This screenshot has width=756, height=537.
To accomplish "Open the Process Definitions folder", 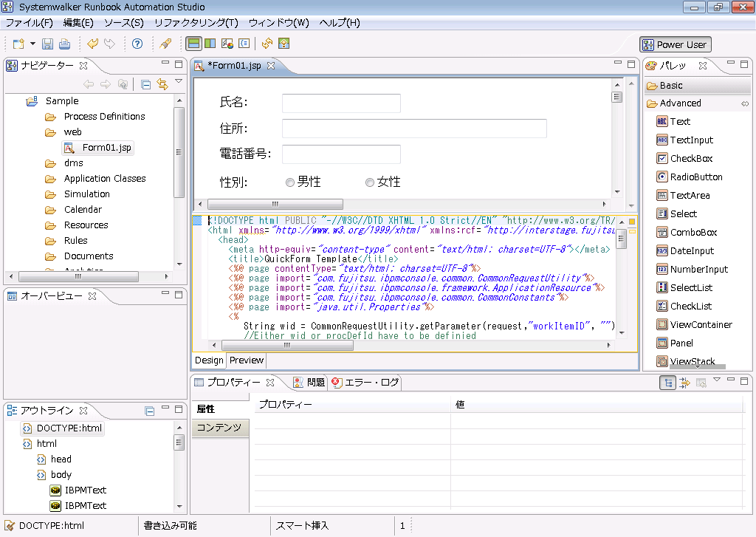I will [95, 116].
